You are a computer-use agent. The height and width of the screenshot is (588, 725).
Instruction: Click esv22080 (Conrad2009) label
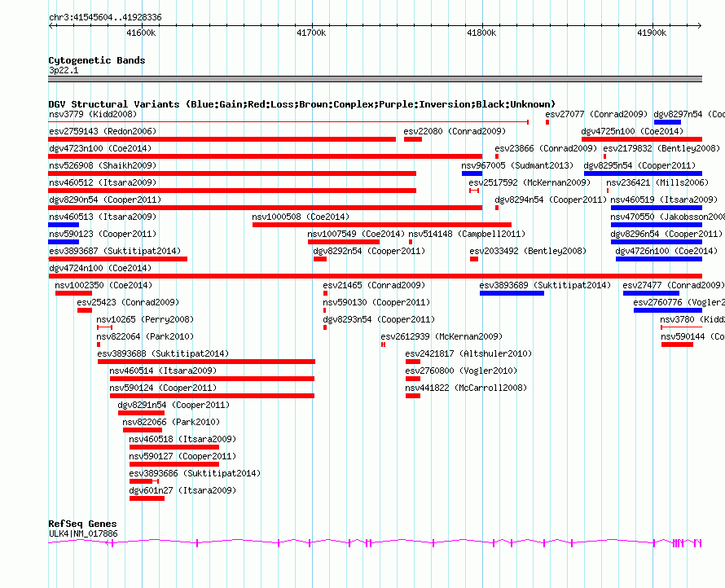(455, 131)
